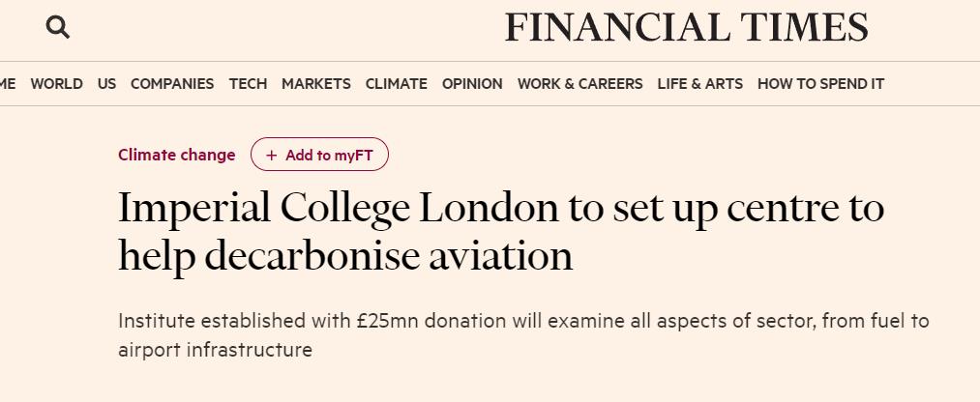
Task: Click the article standfirst about £25mn donation
Action: click(523, 334)
